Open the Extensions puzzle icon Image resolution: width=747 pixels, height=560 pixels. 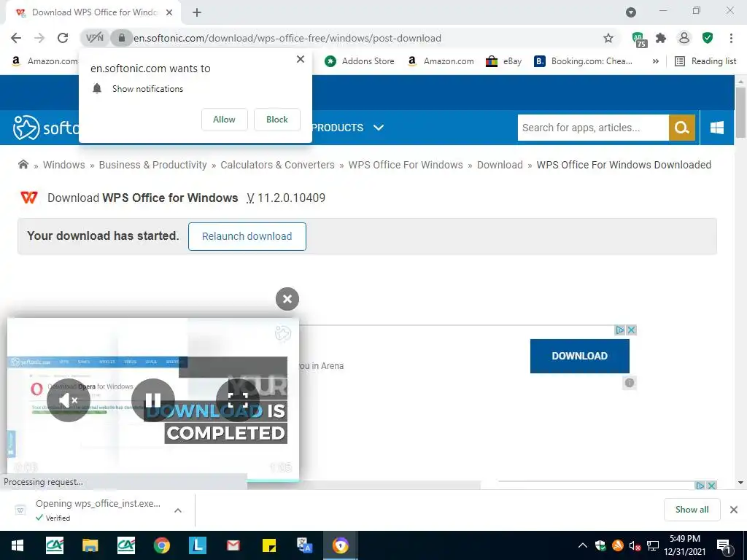click(661, 38)
